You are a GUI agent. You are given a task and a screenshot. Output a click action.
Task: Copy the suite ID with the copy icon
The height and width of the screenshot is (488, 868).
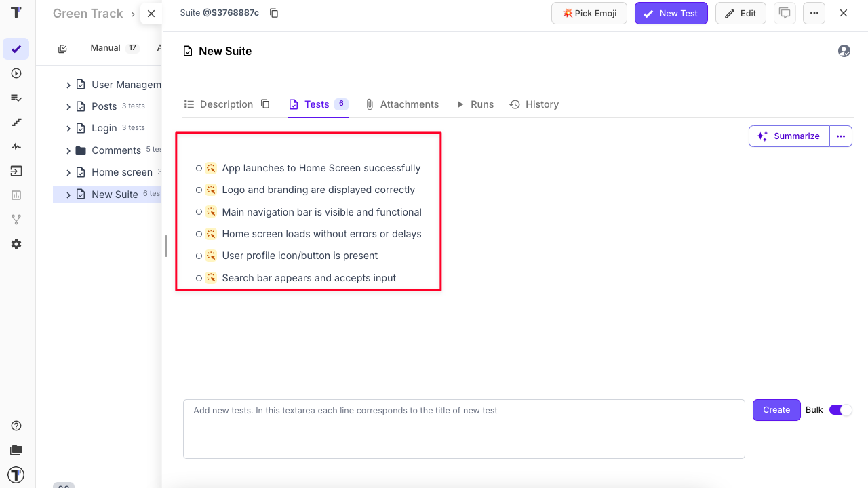pos(274,13)
